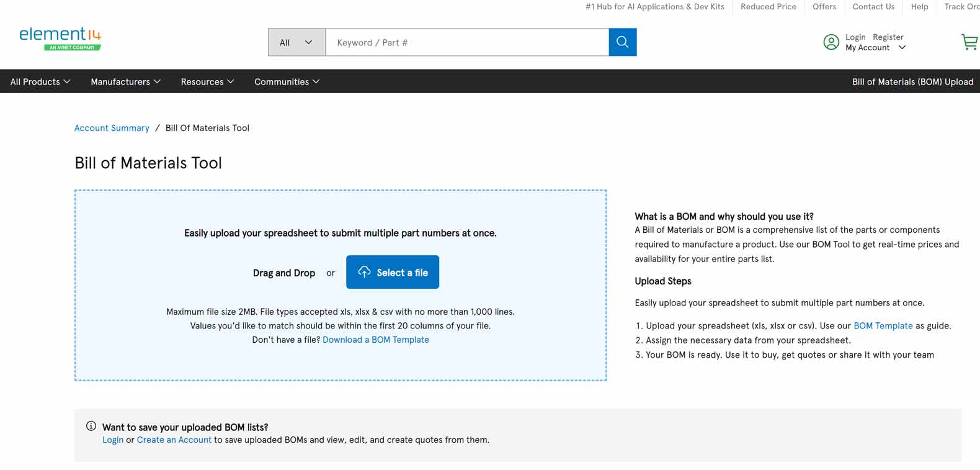980x470 pixels.
Task: Click the magnifying glass search button
Action: (x=622, y=42)
